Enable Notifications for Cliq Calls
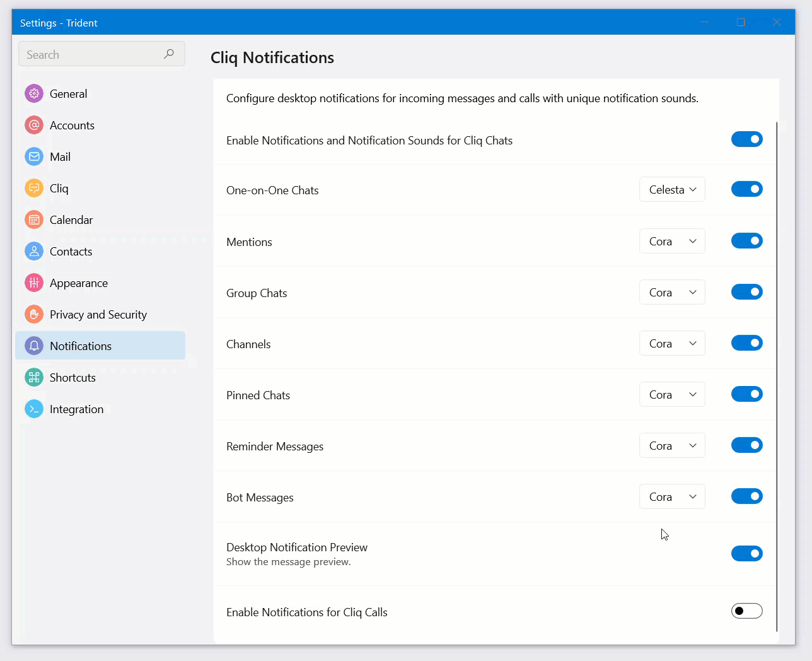 (746, 611)
